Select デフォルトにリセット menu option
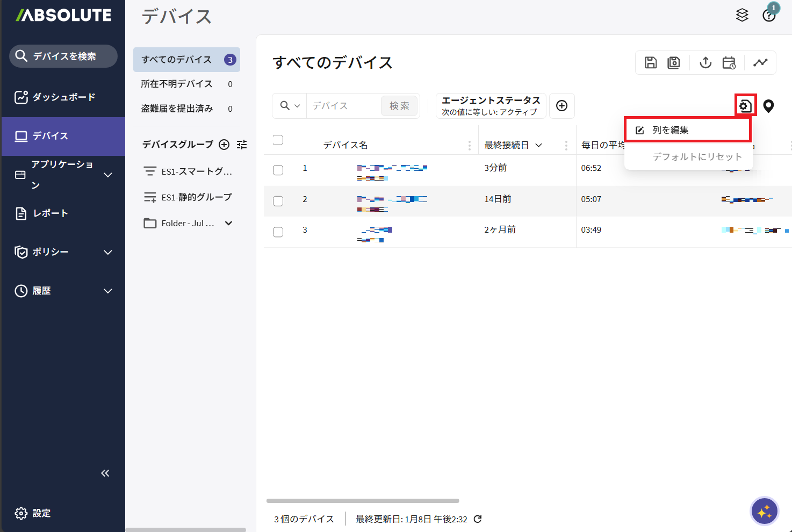The width and height of the screenshot is (792, 532). [x=697, y=157]
